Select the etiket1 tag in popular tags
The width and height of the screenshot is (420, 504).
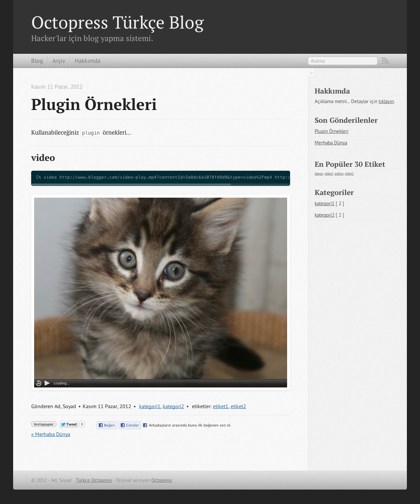[x=349, y=174]
